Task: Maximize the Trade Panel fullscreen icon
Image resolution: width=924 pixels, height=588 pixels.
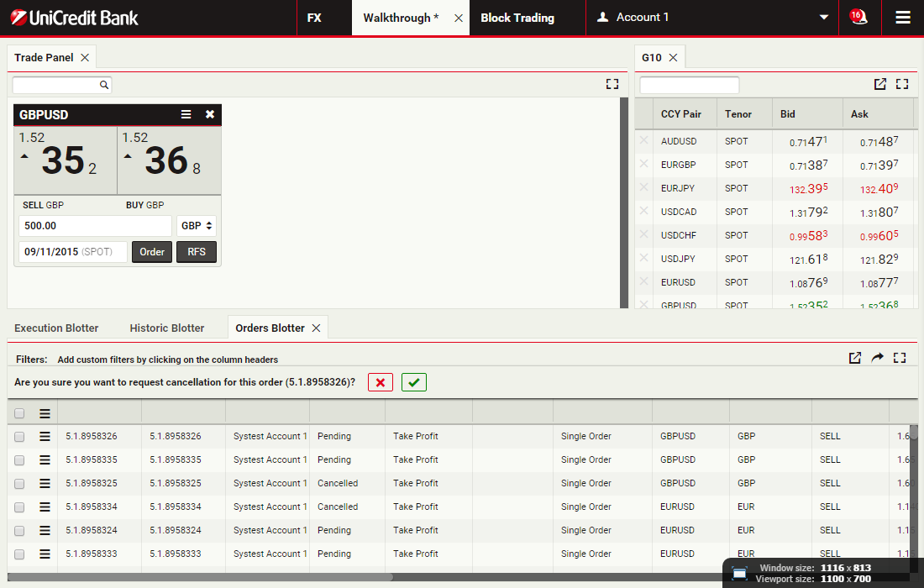Action: 612,84
